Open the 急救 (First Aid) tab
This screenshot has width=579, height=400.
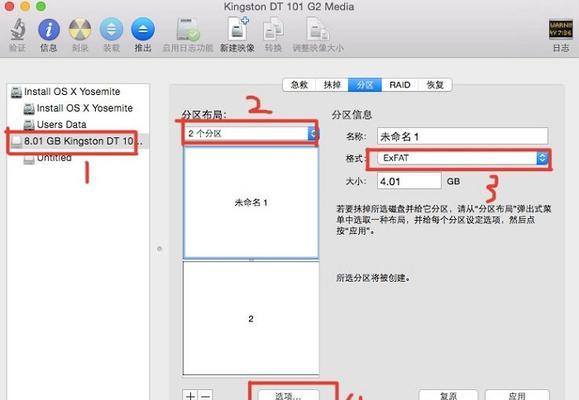[299, 85]
